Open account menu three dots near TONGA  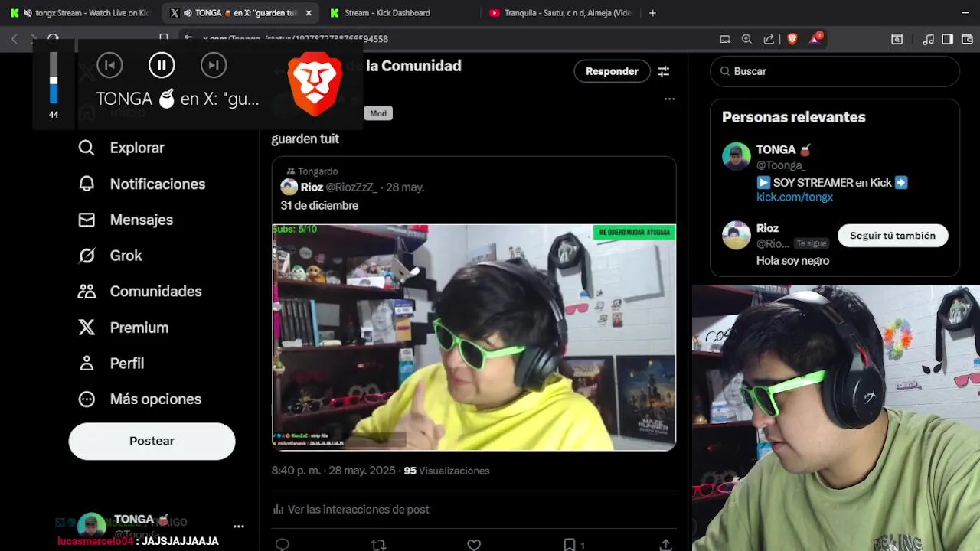tap(239, 527)
